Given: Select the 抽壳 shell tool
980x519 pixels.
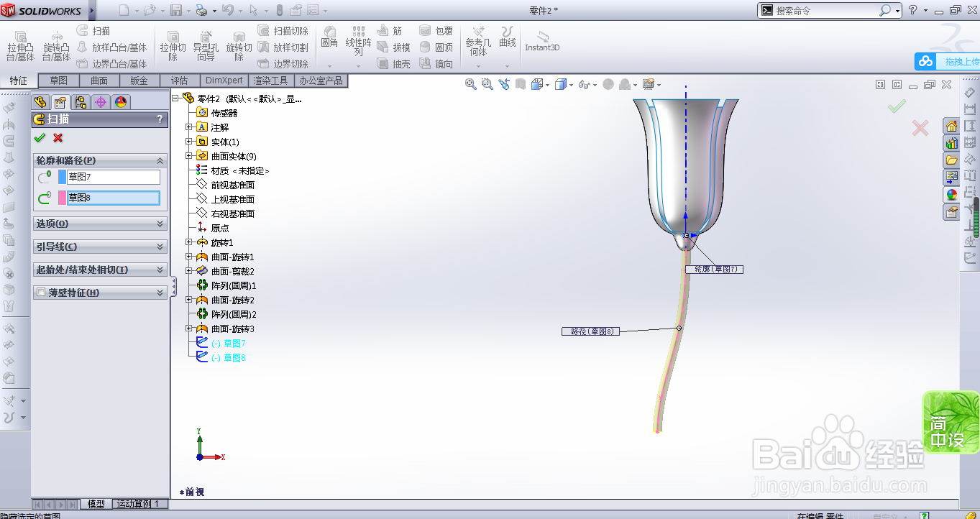Looking at the screenshot, I should pyautogui.click(x=394, y=64).
